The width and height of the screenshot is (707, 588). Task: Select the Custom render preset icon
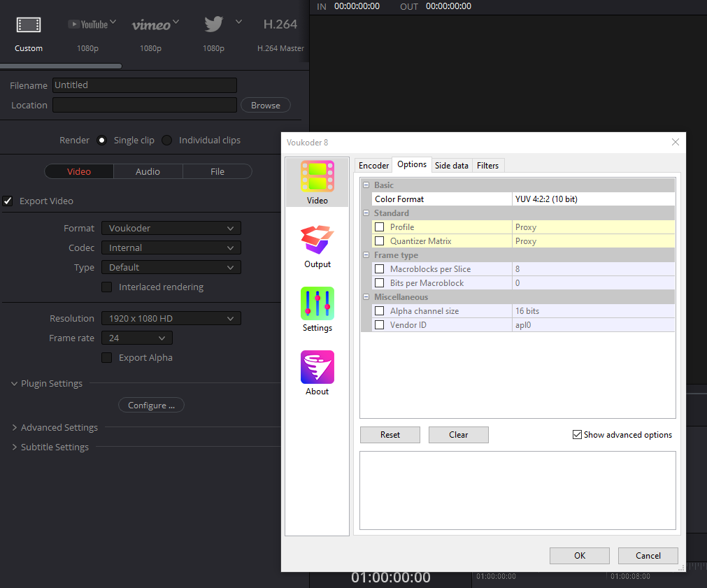click(x=29, y=26)
